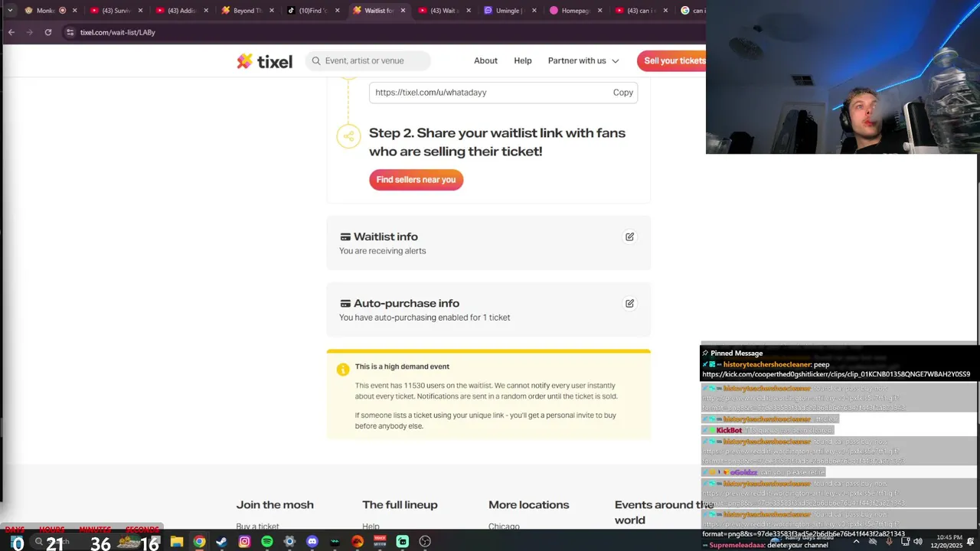Viewport: 980px width, 551px height.
Task: Click the search magnifier icon in tixel header
Action: 315,61
